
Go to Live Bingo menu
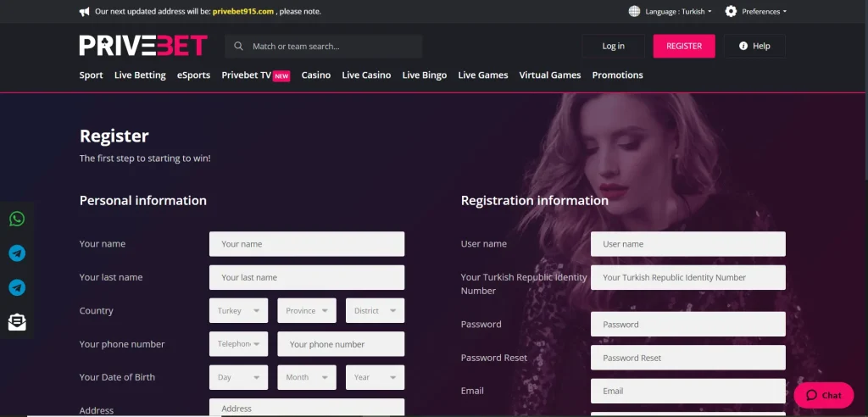tap(425, 75)
